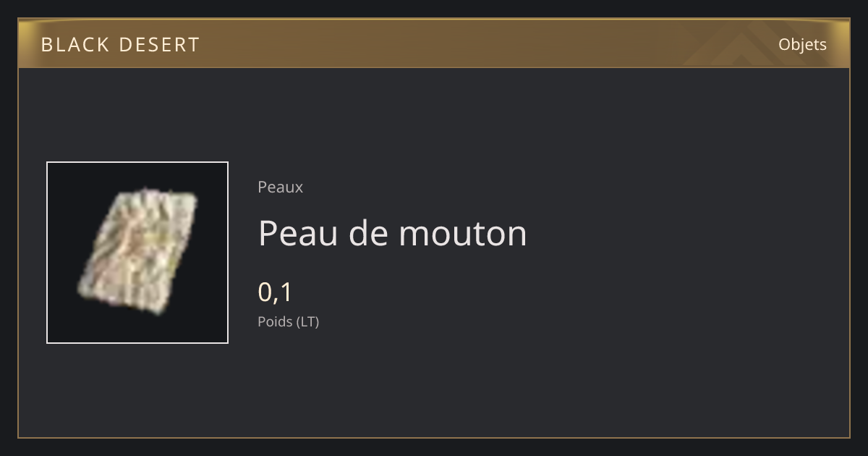Select the Peaux category label

(280, 187)
